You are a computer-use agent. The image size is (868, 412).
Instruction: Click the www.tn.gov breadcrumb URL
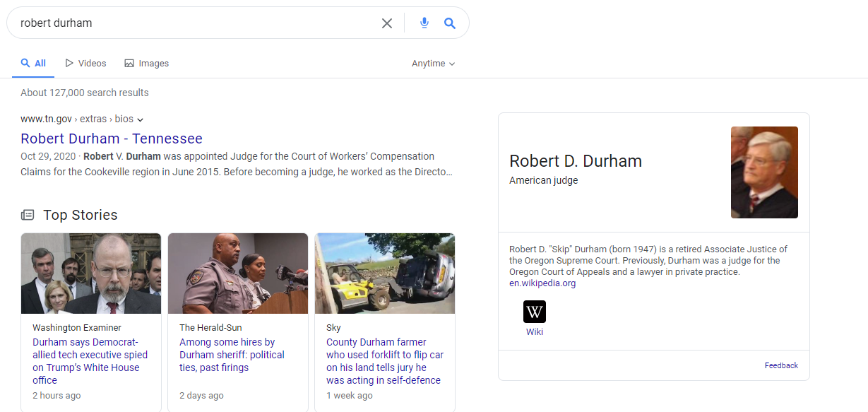[46, 119]
